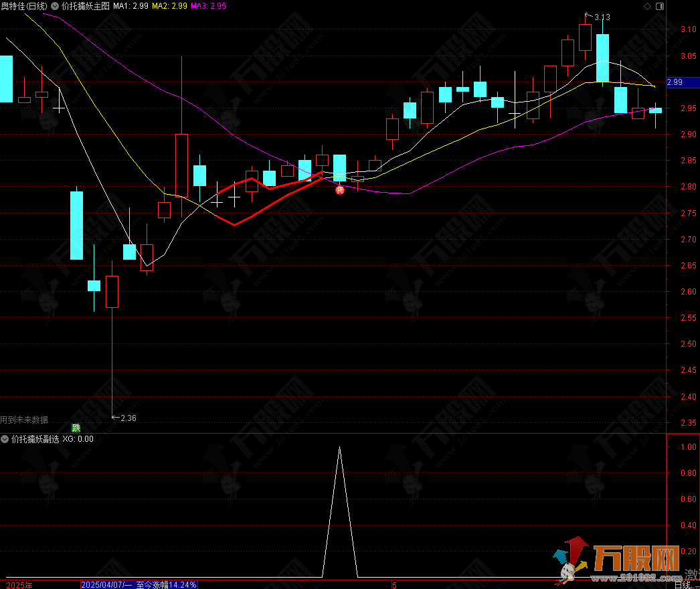Select the yellow MA2: 2.99 label
Screen dimensions: 700x589
[x=169, y=6]
